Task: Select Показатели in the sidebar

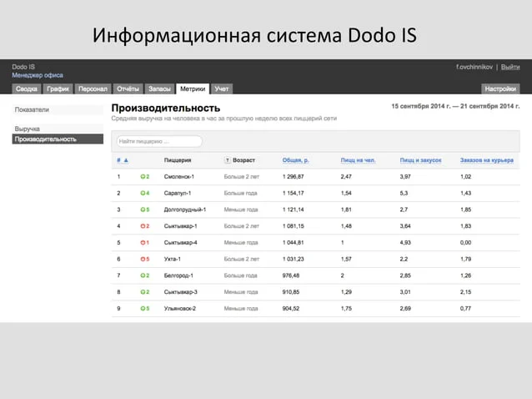Action: [58, 109]
